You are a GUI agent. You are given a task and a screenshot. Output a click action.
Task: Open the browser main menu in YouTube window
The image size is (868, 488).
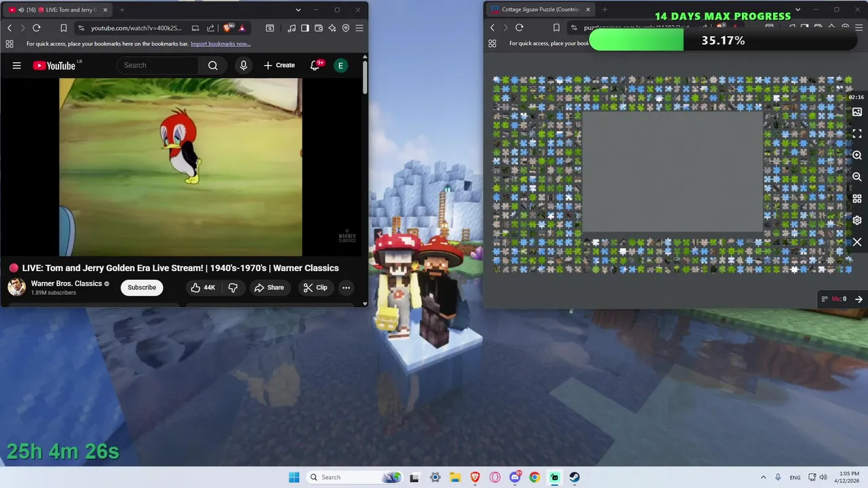(359, 28)
